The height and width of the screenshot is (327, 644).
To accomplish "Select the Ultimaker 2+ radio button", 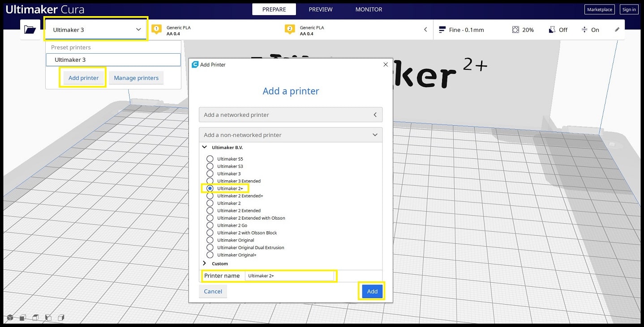I will [210, 188].
